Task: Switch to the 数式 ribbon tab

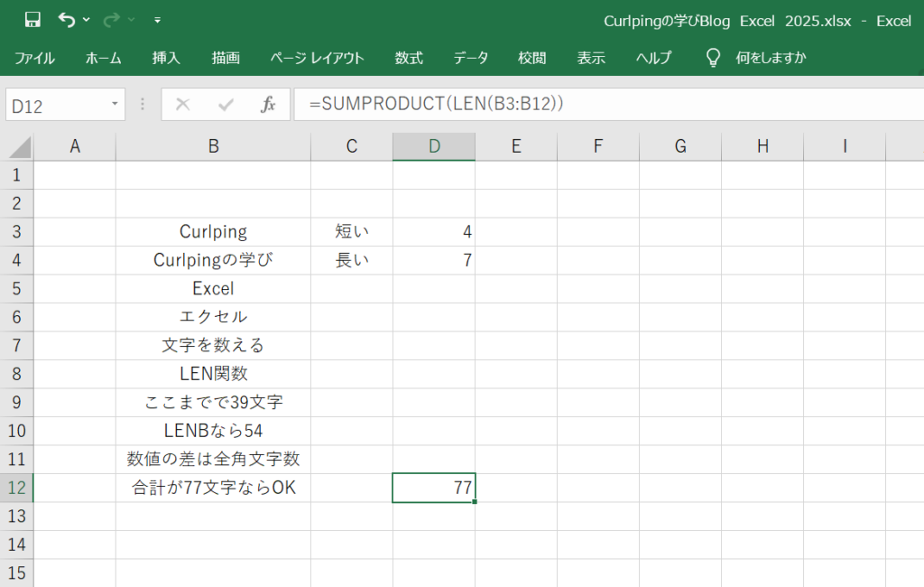Action: [x=409, y=58]
